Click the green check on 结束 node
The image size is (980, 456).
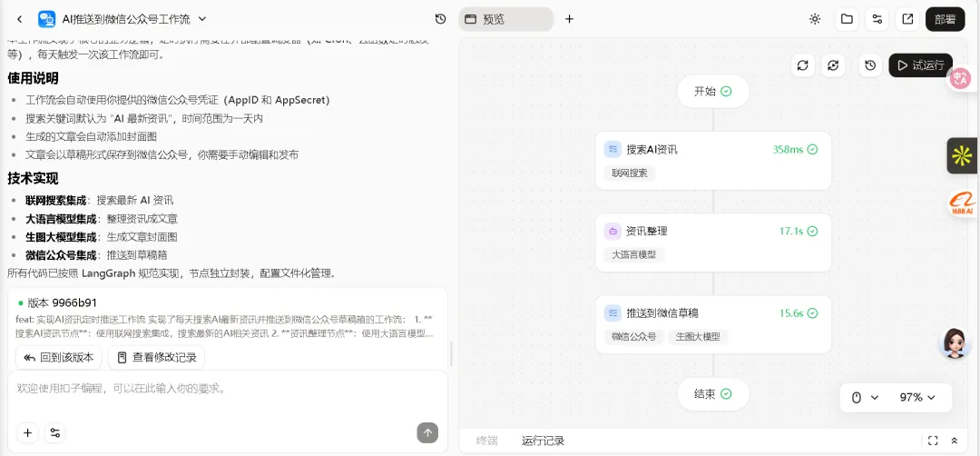point(726,394)
